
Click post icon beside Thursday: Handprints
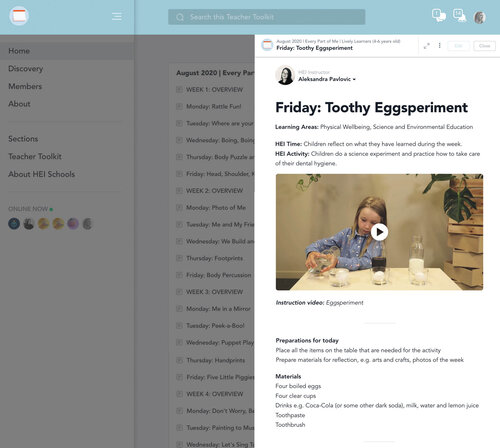(179, 360)
